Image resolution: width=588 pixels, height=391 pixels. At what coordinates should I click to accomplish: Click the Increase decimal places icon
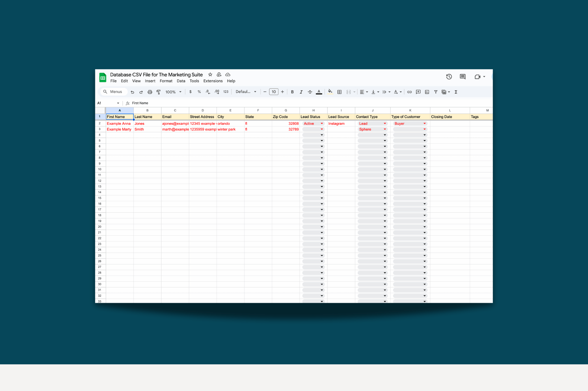pyautogui.click(x=217, y=92)
